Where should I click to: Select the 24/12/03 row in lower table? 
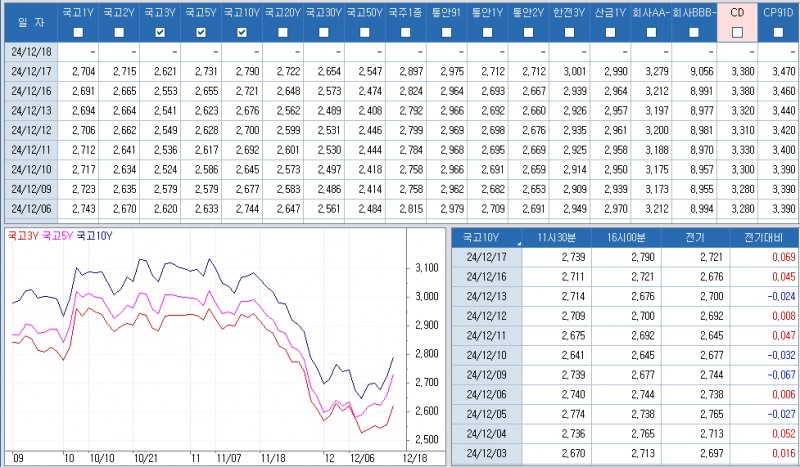click(486, 452)
